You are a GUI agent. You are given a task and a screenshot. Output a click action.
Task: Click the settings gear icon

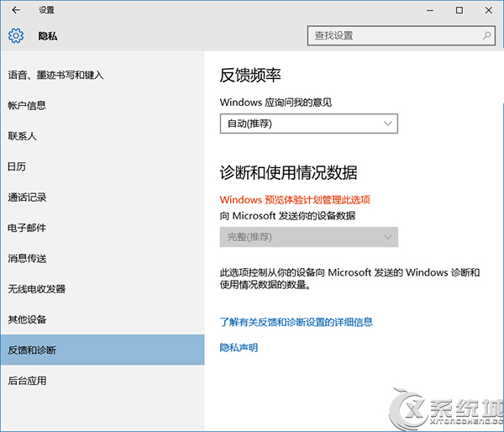[x=16, y=35]
